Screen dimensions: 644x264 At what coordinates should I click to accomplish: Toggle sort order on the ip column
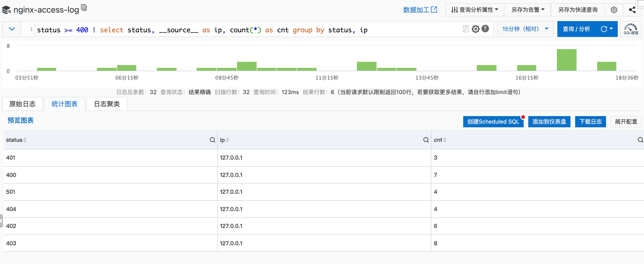pos(228,140)
